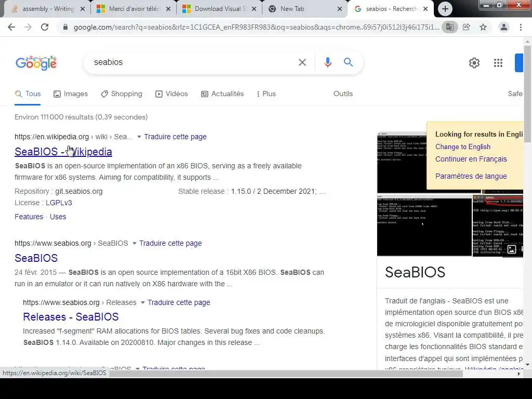Click 'git.seabios.org' repository text
This screenshot has height=399, width=532.
coord(79,192)
